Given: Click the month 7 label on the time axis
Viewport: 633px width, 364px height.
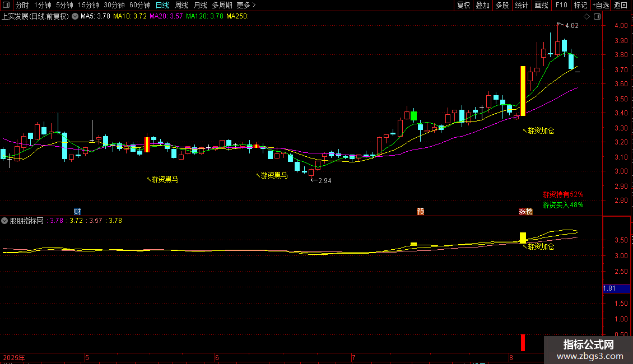Looking at the screenshot, I should 353,358.
